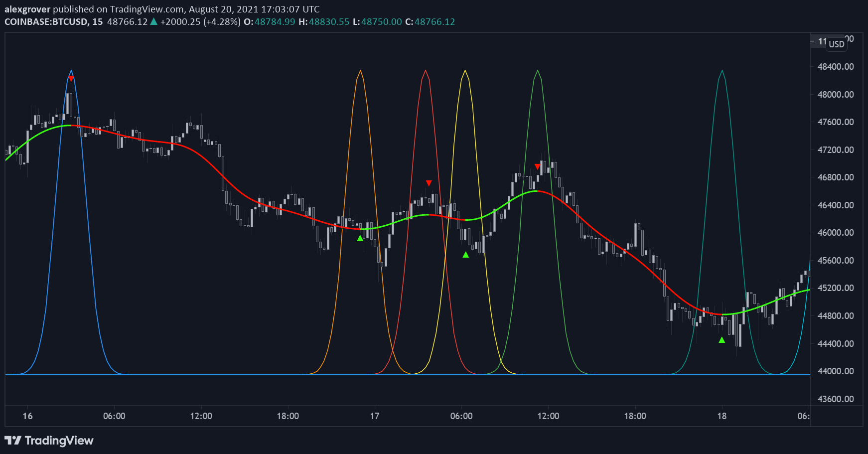Click the 46400.00 price axis label
The height and width of the screenshot is (454, 868).
click(836, 205)
